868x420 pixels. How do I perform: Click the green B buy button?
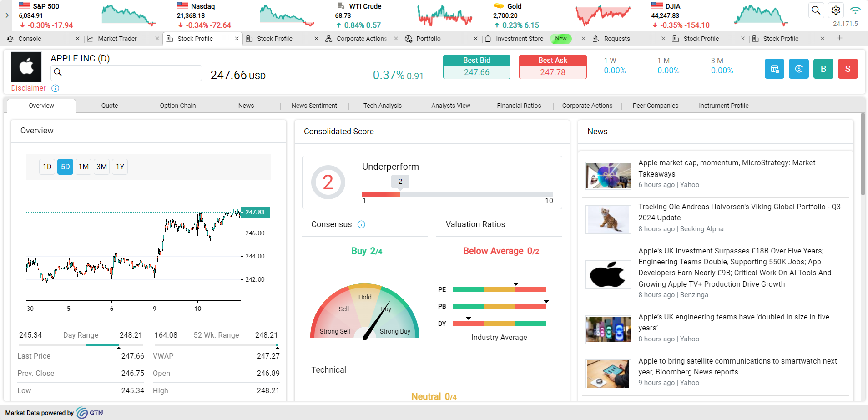(823, 69)
